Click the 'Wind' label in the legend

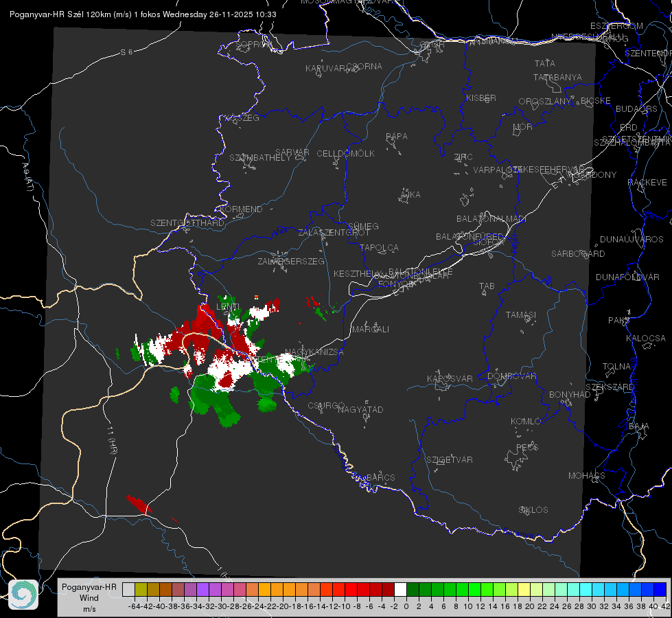point(89,598)
